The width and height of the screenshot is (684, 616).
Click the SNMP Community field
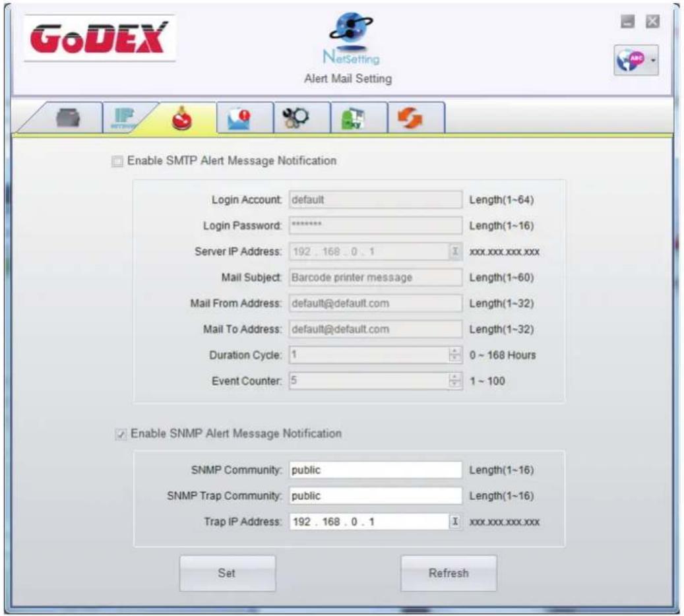(x=375, y=470)
